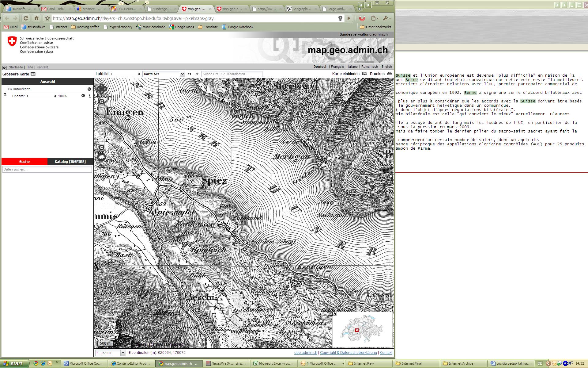Toggle Dufourkarte layer visibility checkmark

(83, 96)
